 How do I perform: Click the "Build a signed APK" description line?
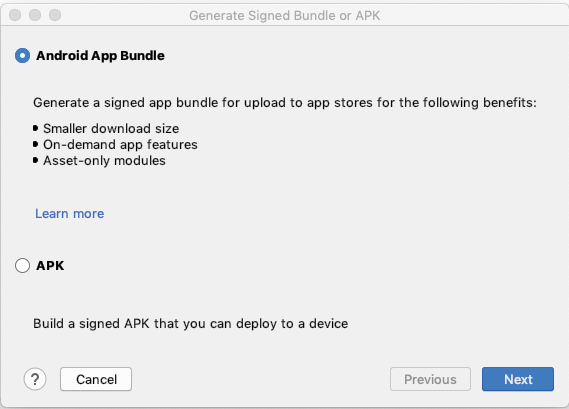191,323
